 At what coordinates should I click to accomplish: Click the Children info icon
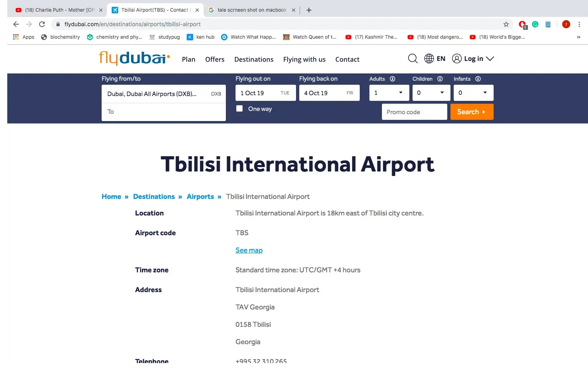click(x=440, y=79)
